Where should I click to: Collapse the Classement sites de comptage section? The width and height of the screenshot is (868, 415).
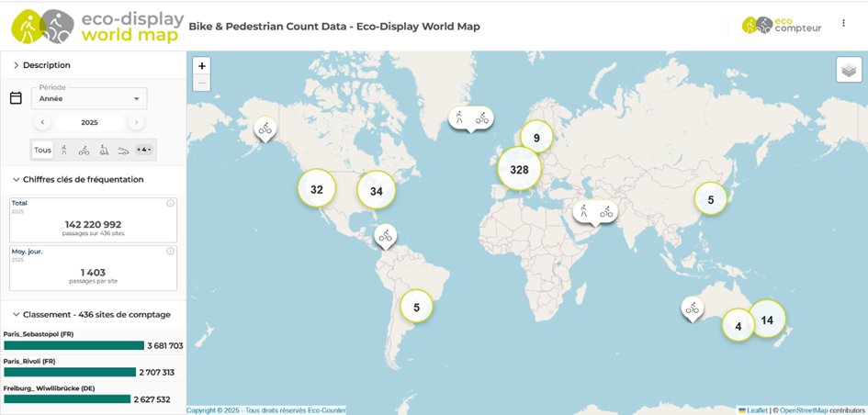(16, 314)
